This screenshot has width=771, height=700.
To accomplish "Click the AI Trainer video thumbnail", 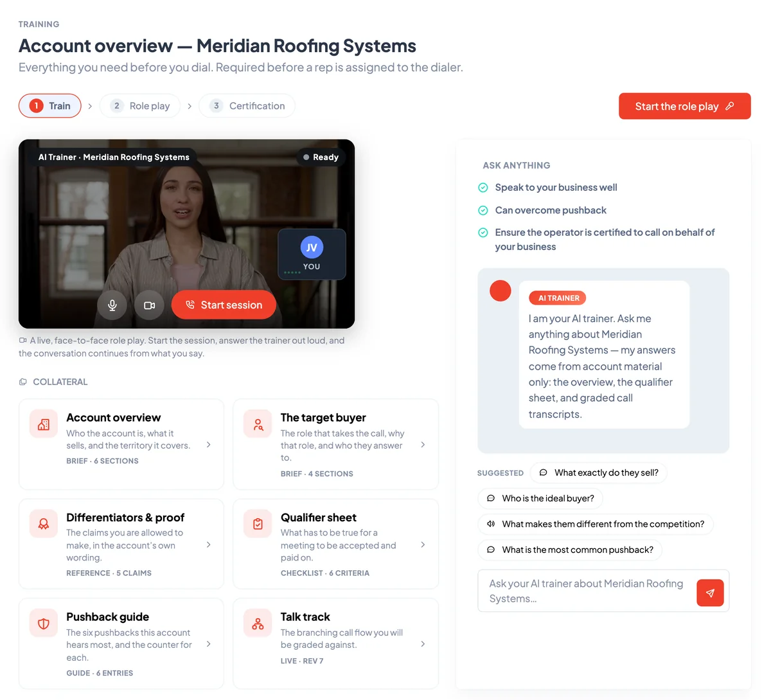I will tap(186, 234).
